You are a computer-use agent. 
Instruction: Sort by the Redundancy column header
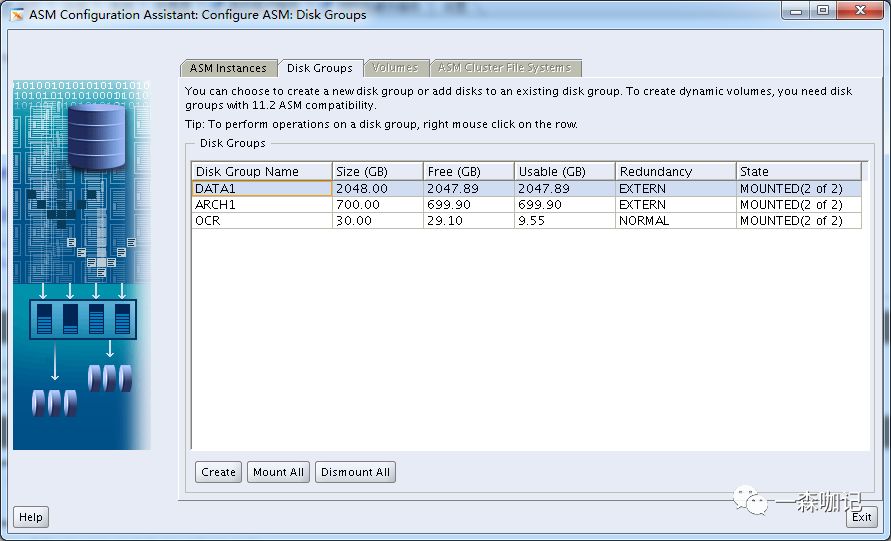coord(675,171)
